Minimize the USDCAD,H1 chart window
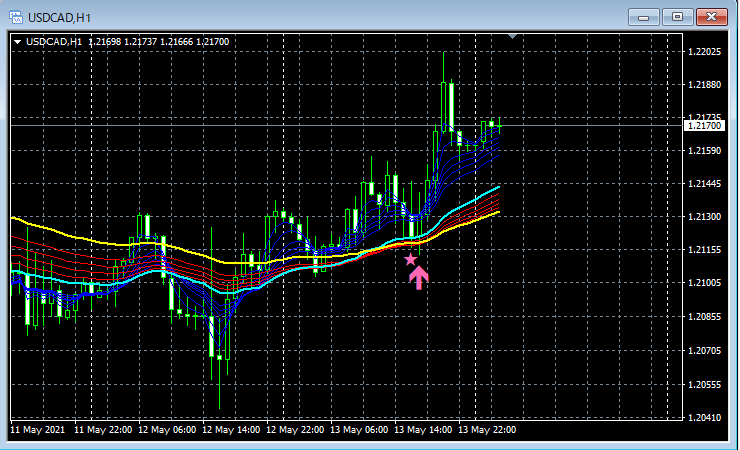This screenshot has height=450, width=740. click(x=643, y=17)
